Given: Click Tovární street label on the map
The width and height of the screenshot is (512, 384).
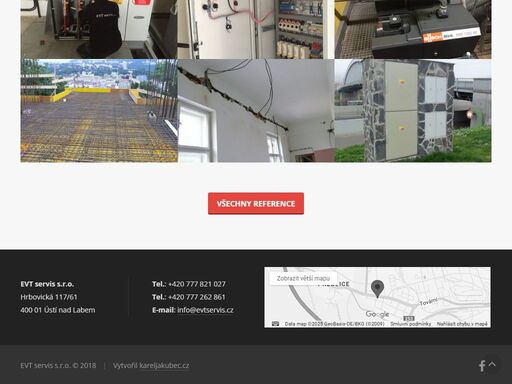Looking at the screenshot, I should (x=428, y=302).
